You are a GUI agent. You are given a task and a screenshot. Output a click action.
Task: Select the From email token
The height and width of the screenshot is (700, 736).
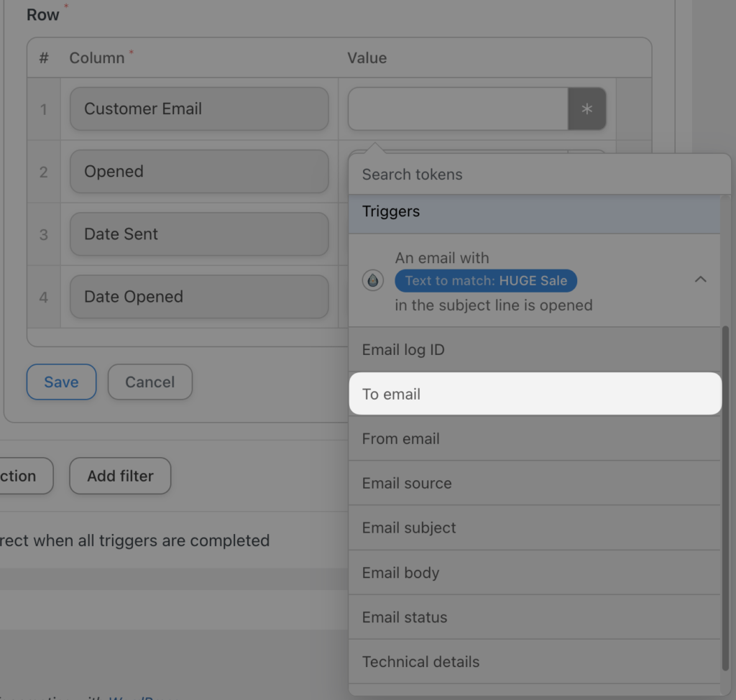534,438
